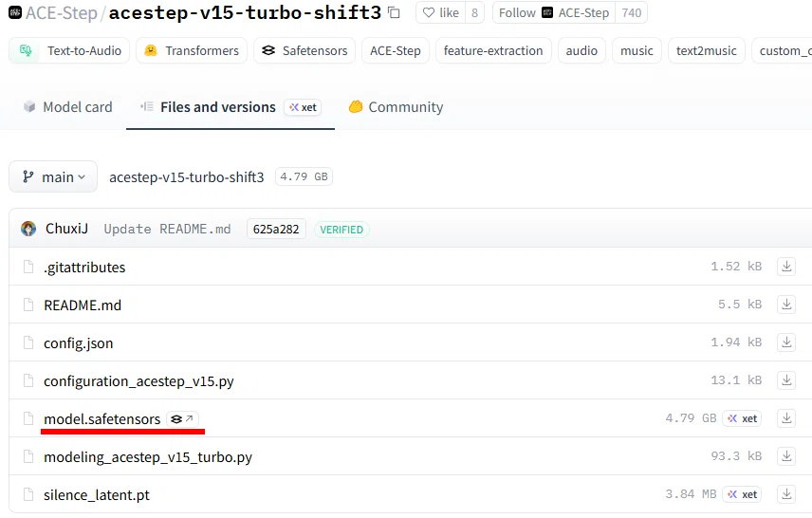
Task: Click the xet badge on model.safetensors row
Action: pos(742,418)
